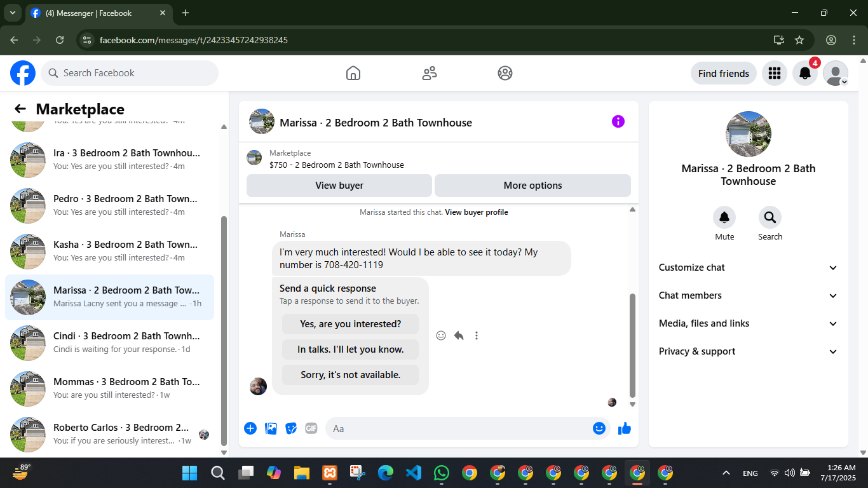This screenshot has height=488, width=868.
Task: Open the account profile menu
Action: click(836, 73)
